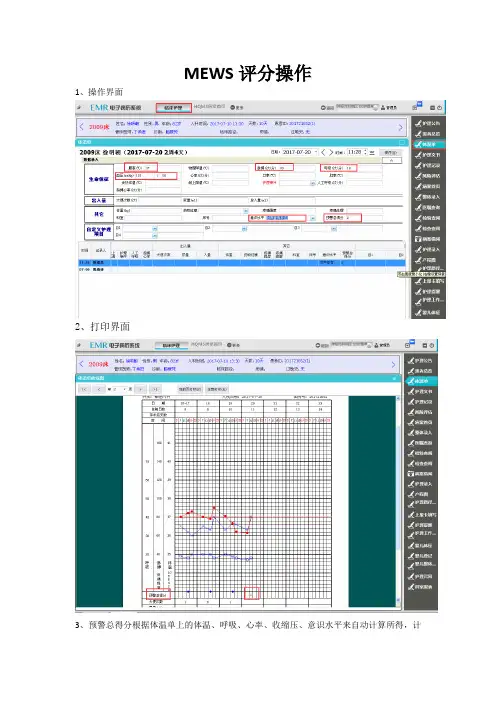Go to the previous patient from bed 2009 in the operation screen
Image resolution: width=496 pixels, height=702 pixels.
point(81,127)
